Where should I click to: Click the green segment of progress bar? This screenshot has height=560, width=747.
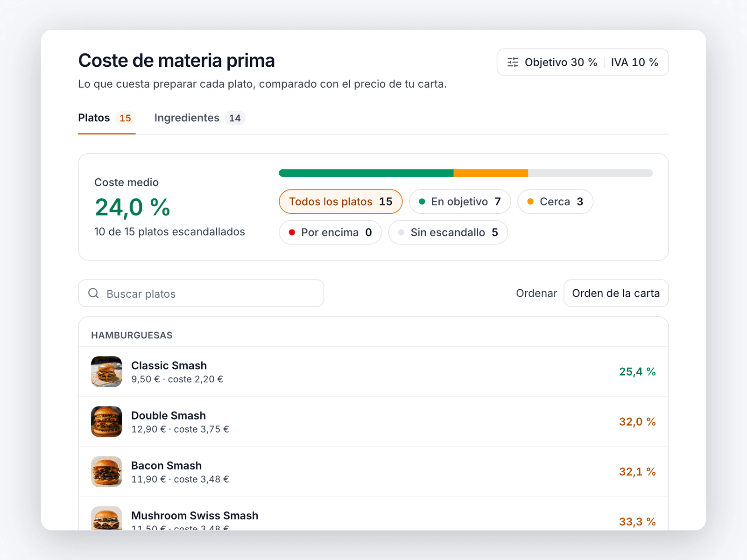tap(366, 173)
